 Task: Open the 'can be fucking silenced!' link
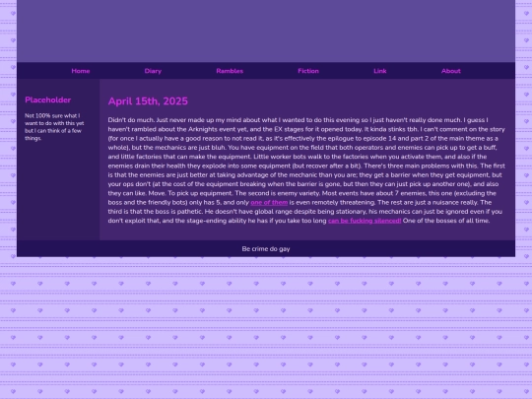[365, 221]
